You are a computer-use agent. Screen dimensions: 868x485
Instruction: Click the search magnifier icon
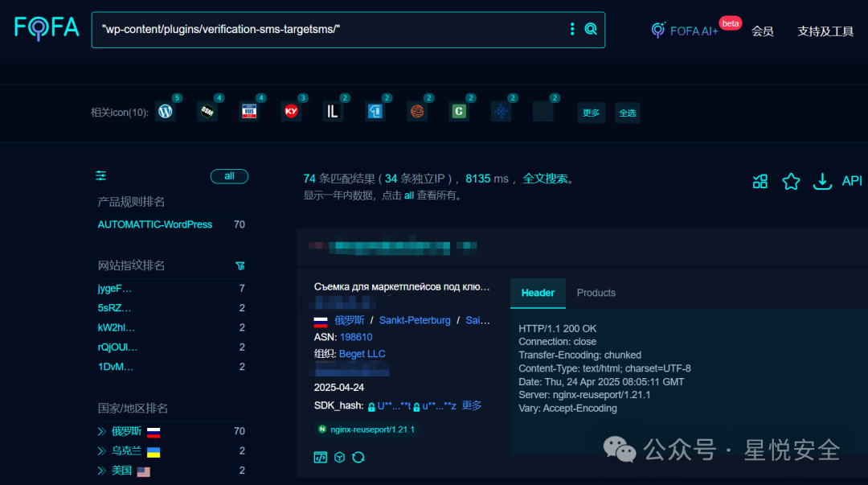[591, 29]
